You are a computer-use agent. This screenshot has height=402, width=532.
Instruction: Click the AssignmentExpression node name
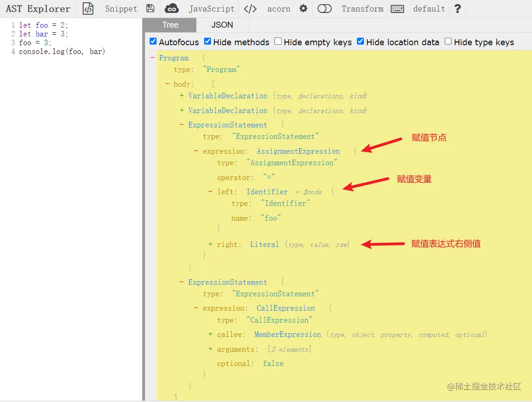[x=298, y=151]
